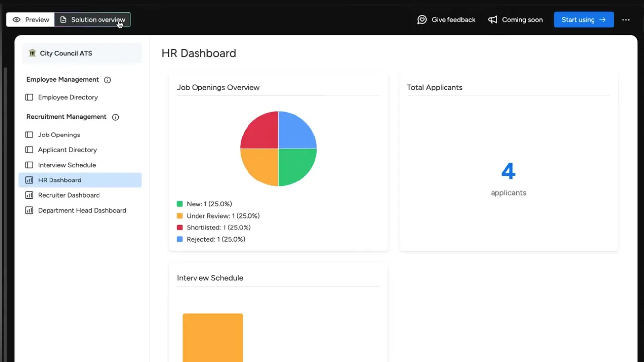The height and width of the screenshot is (362, 644).
Task: Click the Coming soon megaphone icon
Action: [x=493, y=19]
